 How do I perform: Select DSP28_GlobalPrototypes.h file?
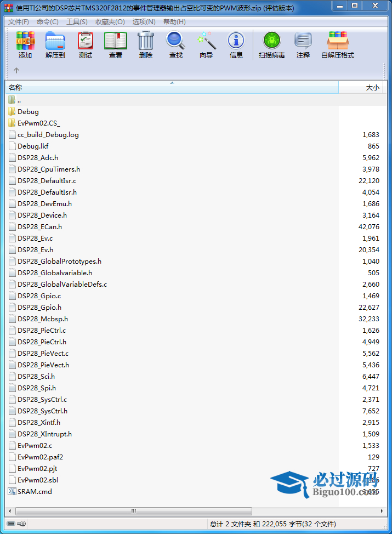[x=60, y=261]
